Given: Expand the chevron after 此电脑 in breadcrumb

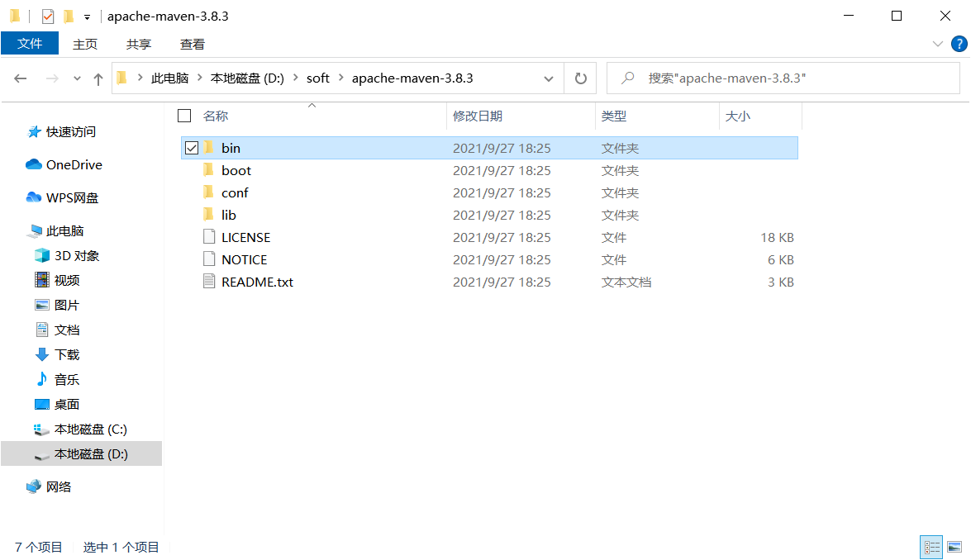Looking at the screenshot, I should pyautogui.click(x=199, y=78).
